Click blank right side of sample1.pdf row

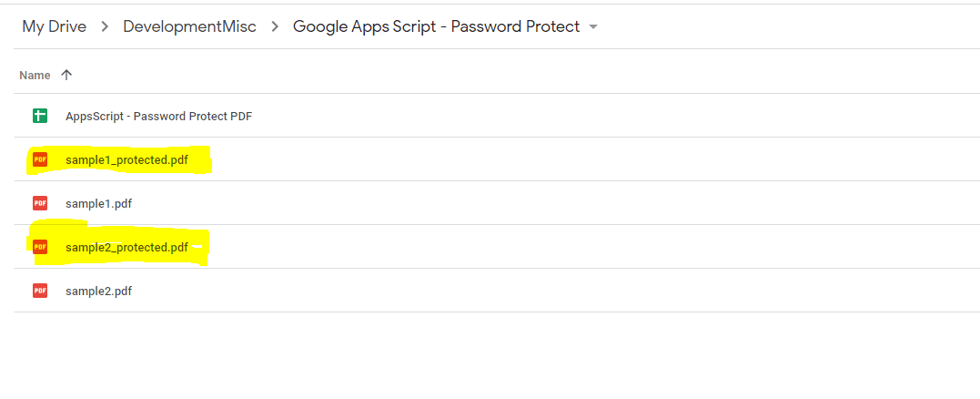637,203
